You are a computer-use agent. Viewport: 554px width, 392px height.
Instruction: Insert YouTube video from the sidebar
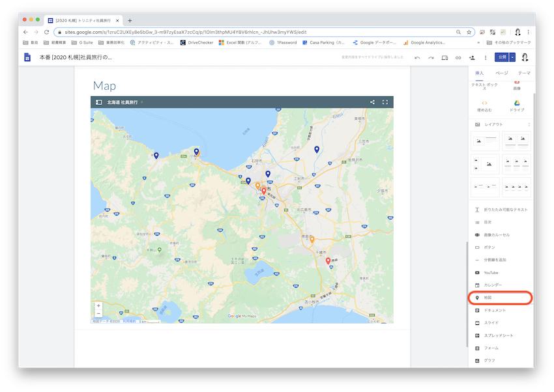(x=491, y=273)
